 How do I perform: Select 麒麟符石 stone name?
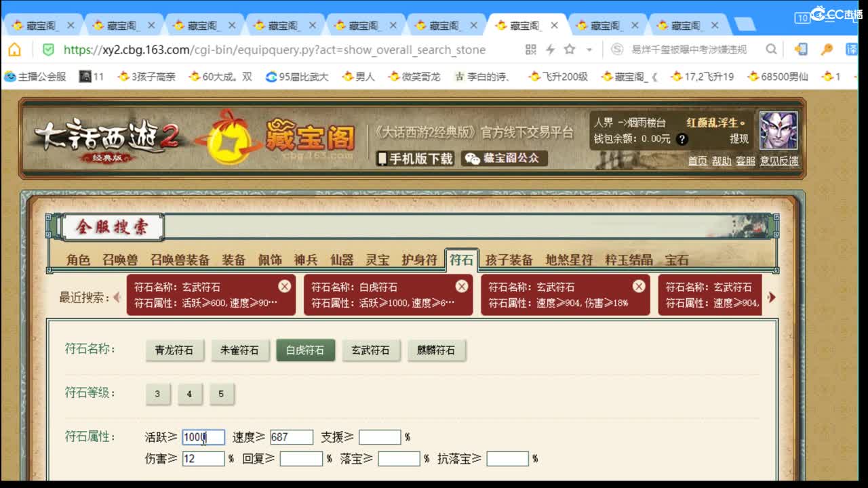tap(436, 350)
